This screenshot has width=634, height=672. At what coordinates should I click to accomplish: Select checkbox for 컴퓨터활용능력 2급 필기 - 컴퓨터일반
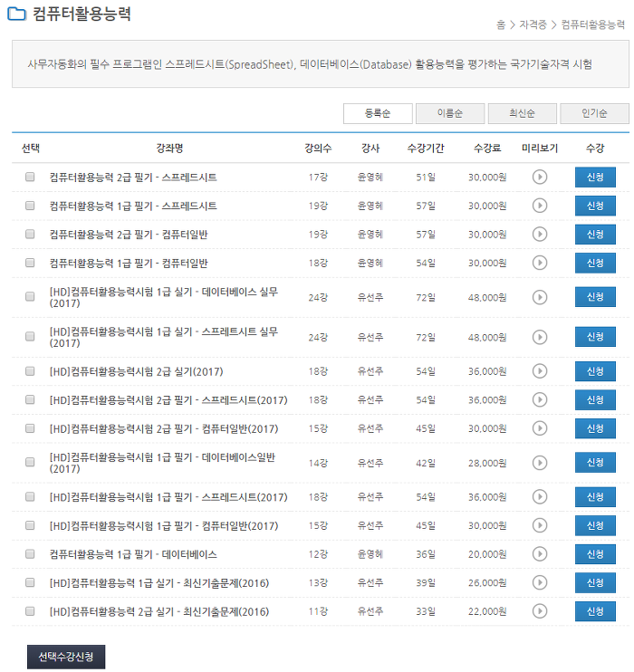[30, 234]
